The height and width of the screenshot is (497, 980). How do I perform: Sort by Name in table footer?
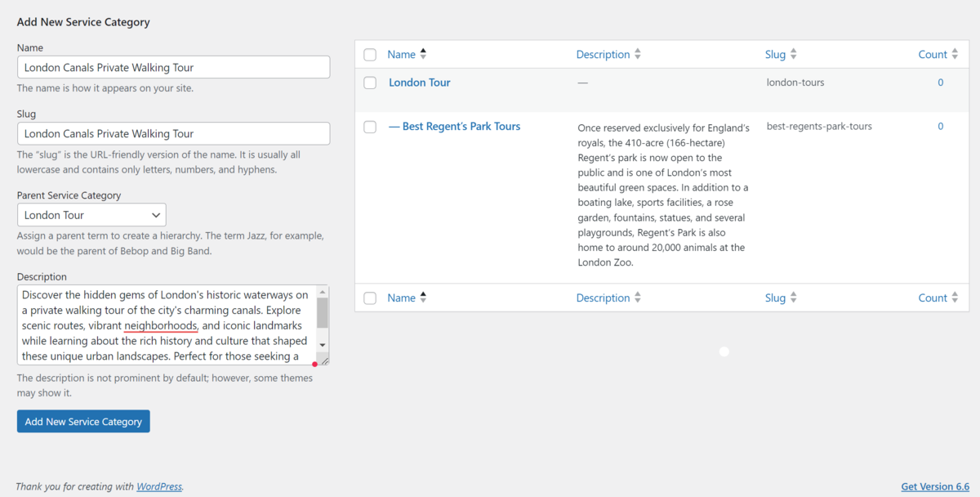407,298
